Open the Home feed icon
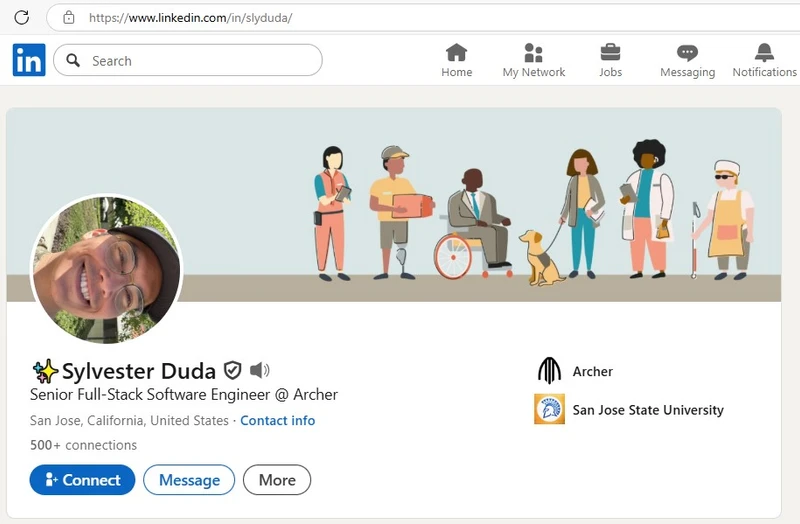 click(456, 52)
